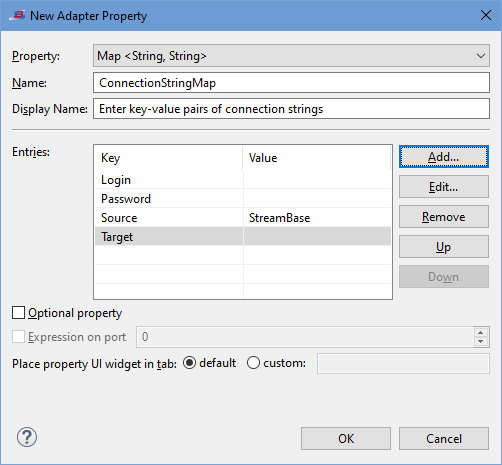
Task: Click the StreamBase icon in title bar
Action: pos(17,15)
